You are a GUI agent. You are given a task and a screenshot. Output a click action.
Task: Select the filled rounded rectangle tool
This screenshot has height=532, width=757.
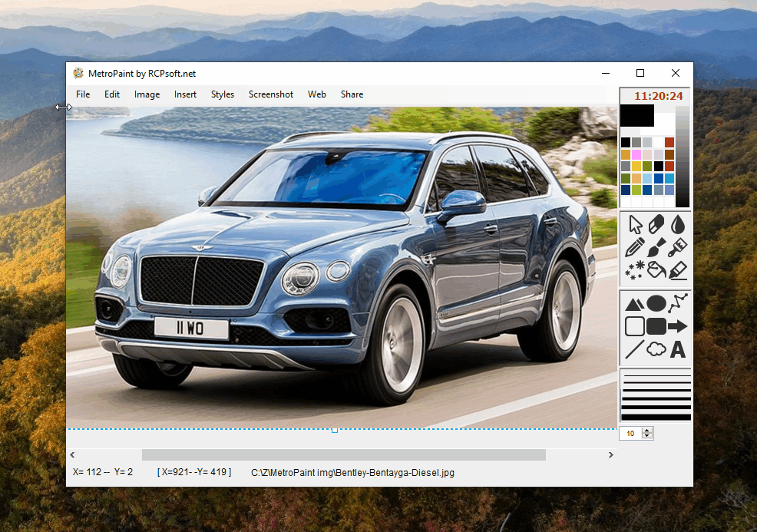coord(656,326)
